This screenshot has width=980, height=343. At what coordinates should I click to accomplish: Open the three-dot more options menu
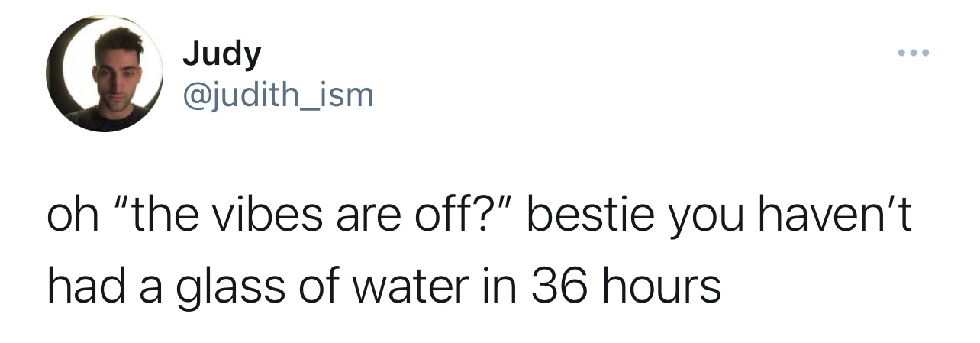(914, 54)
